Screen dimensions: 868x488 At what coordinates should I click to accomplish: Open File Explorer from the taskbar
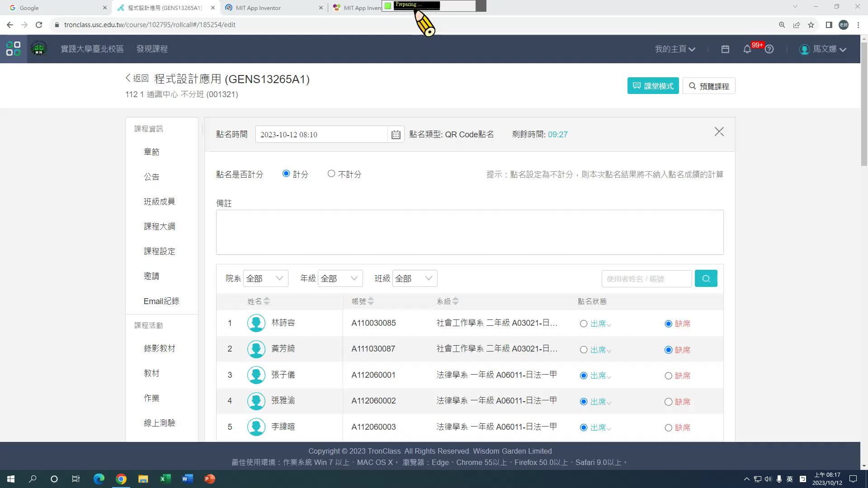(143, 479)
